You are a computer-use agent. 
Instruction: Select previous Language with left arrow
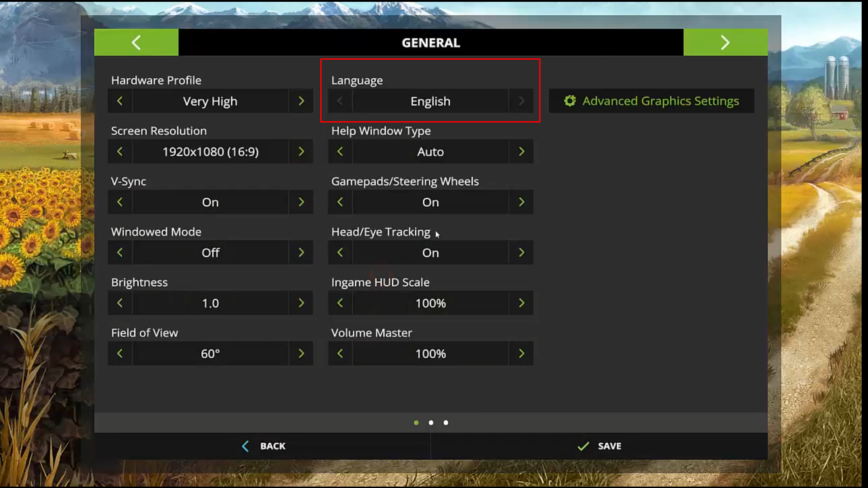[x=340, y=101]
